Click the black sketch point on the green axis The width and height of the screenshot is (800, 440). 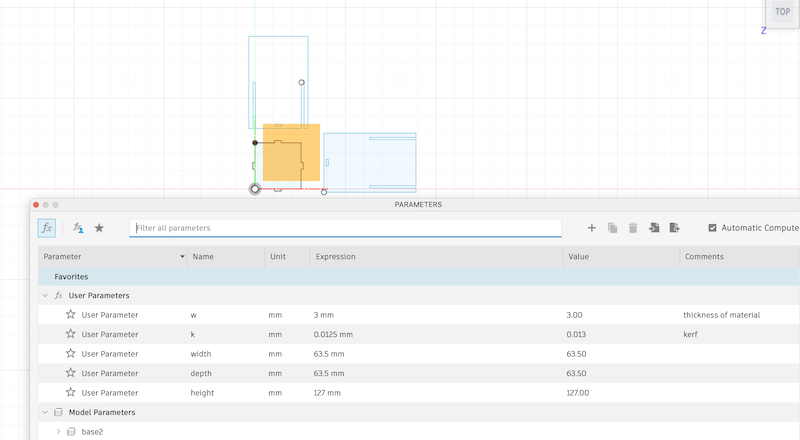coord(255,142)
